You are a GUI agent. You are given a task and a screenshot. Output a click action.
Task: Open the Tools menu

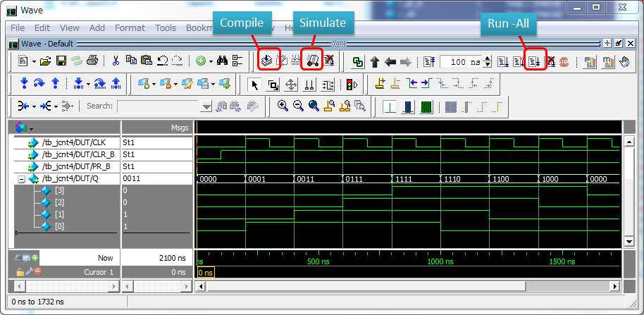pyautogui.click(x=166, y=28)
